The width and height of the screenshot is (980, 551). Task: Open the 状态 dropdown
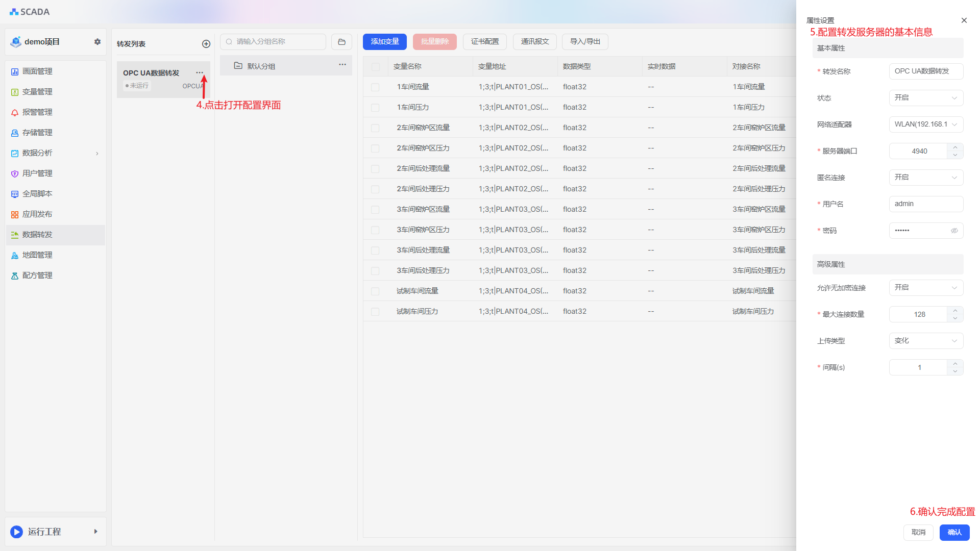point(925,98)
